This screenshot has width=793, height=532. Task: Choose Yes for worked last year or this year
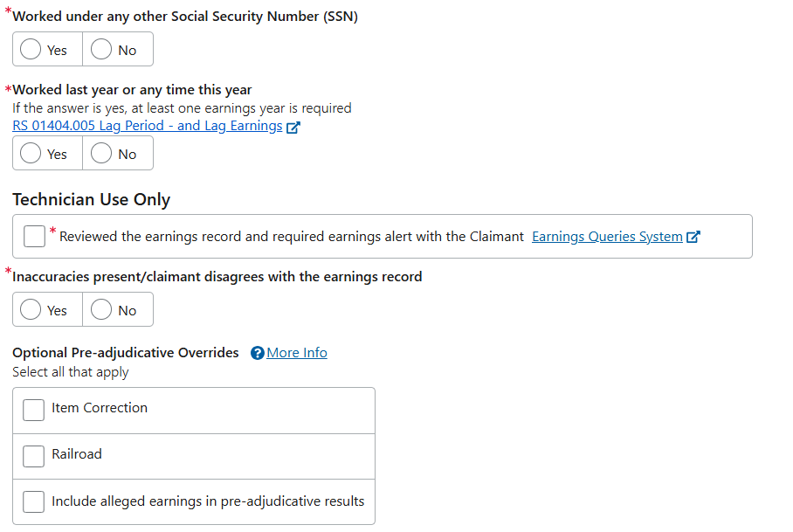pos(31,154)
